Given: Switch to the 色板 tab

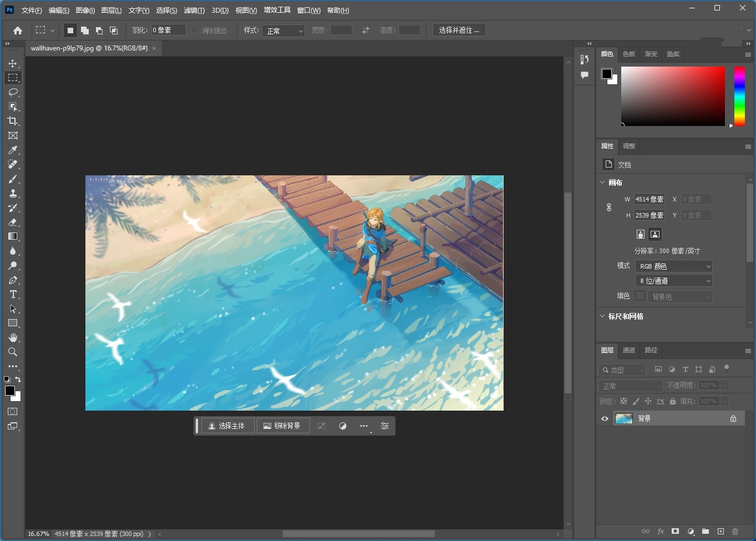Looking at the screenshot, I should [629, 54].
